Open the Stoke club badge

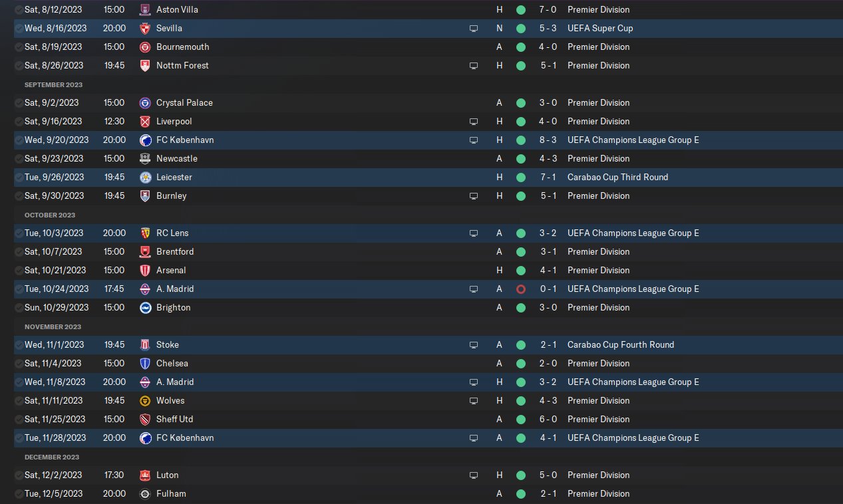point(145,345)
